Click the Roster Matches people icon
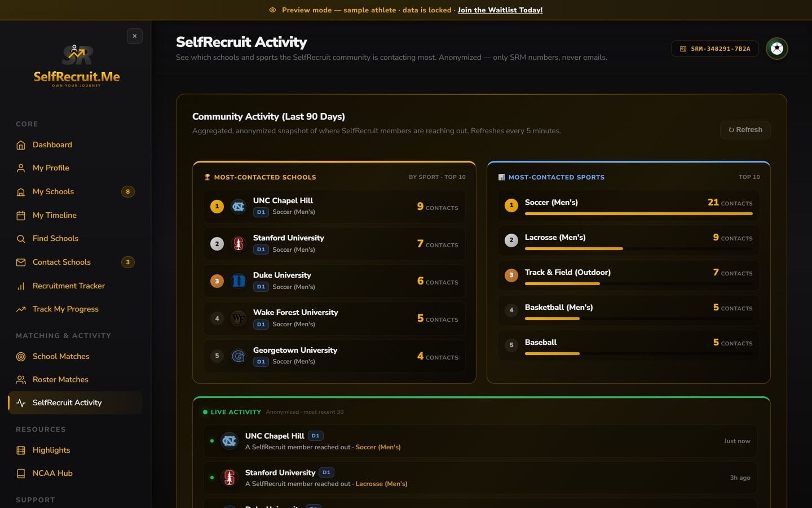This screenshot has width=812, height=508. [21, 380]
